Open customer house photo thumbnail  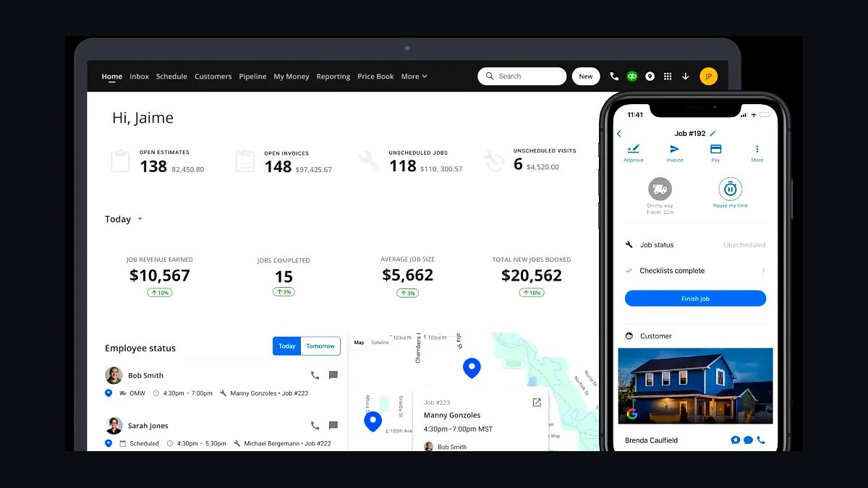point(695,386)
